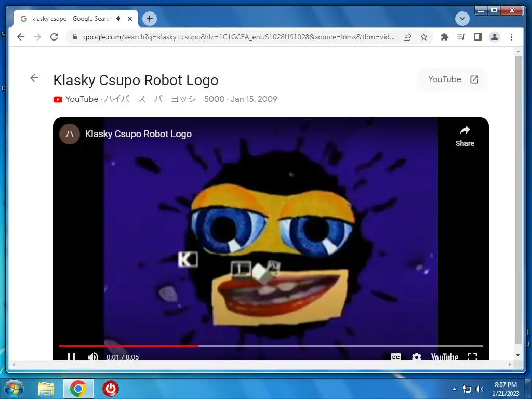This screenshot has width=532, height=399.
Task: Click the video title Klasky Csupo Robot Logo in player
Action: coord(138,134)
